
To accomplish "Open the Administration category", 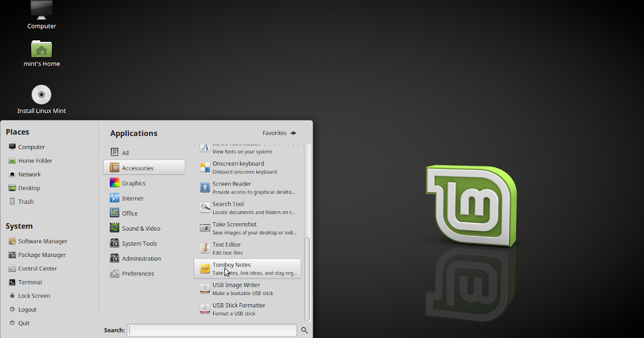I will [141, 258].
